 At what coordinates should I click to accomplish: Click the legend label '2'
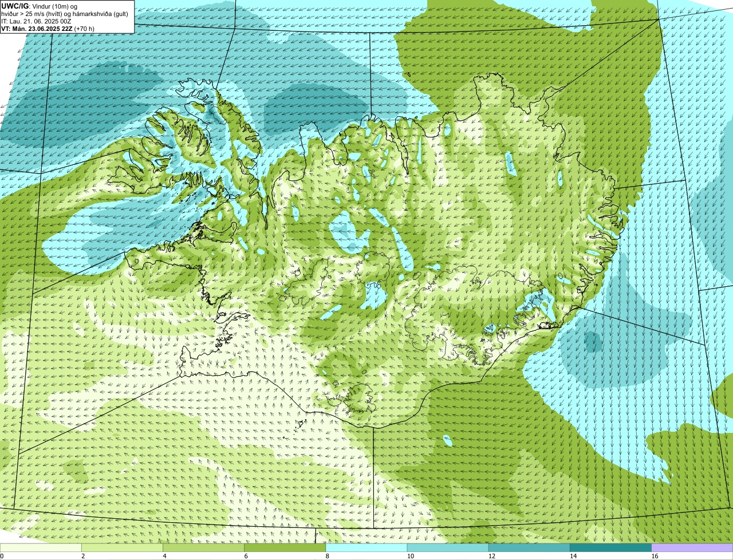83,556
